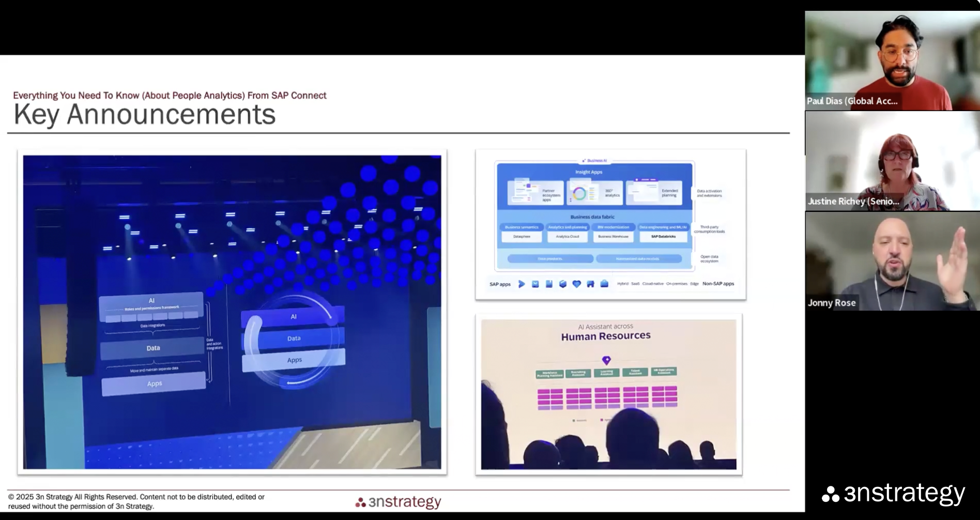Click the Business AI sparkle badge
This screenshot has height=520, width=980.
[594, 160]
